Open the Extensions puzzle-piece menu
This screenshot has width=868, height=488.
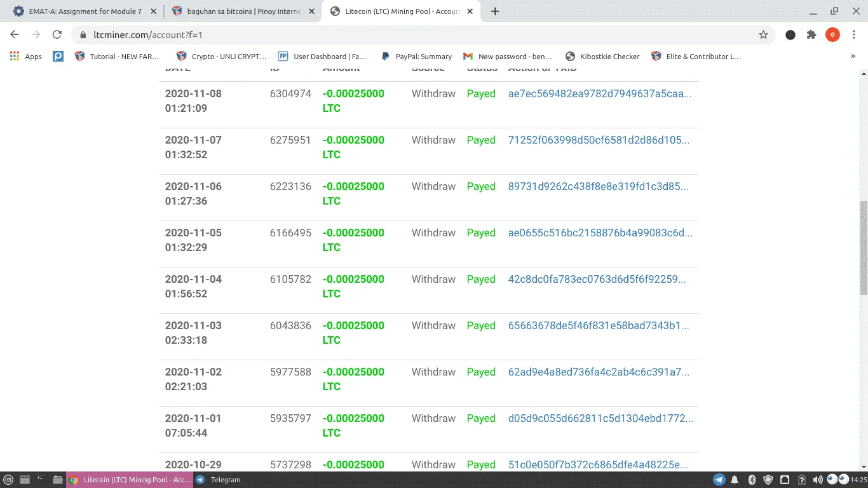811,35
